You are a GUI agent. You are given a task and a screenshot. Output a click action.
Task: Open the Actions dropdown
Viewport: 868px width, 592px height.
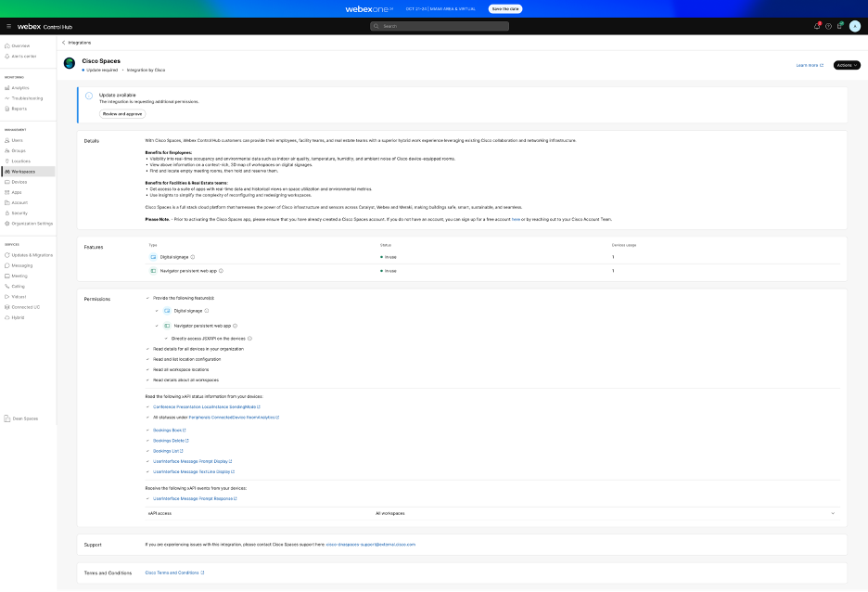(848, 65)
